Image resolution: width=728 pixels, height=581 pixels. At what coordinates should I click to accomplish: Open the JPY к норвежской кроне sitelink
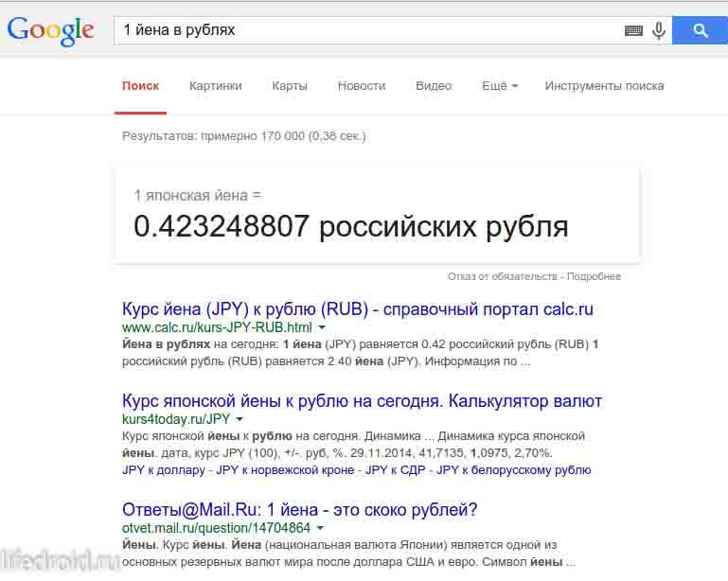coord(285,470)
